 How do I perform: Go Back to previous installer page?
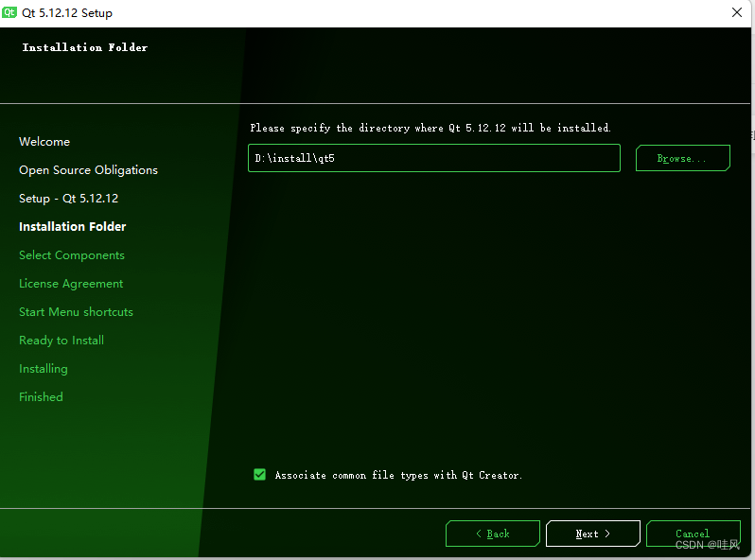coord(493,534)
